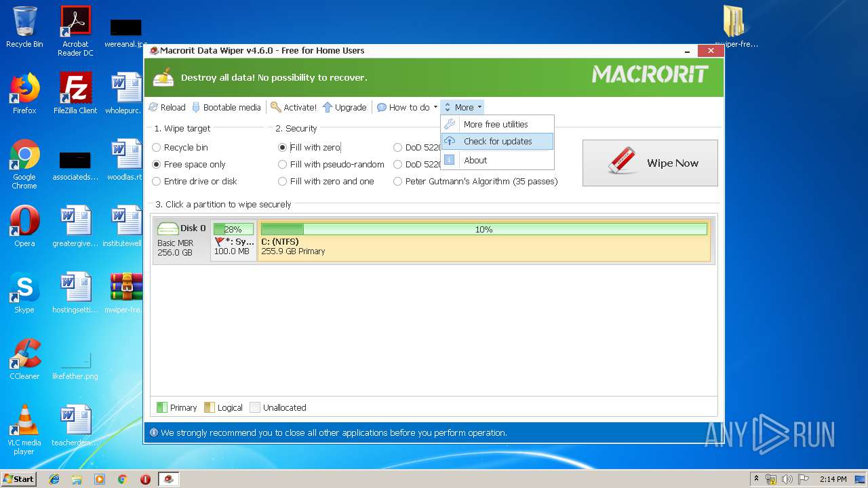
Task: Select Fill with zero method
Action: (309, 147)
